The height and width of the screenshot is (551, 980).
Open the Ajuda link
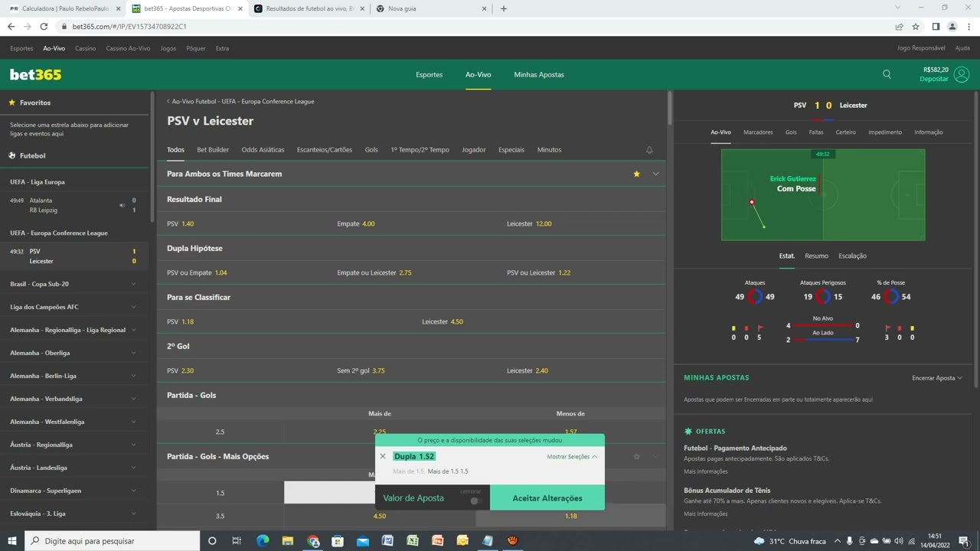coord(962,48)
